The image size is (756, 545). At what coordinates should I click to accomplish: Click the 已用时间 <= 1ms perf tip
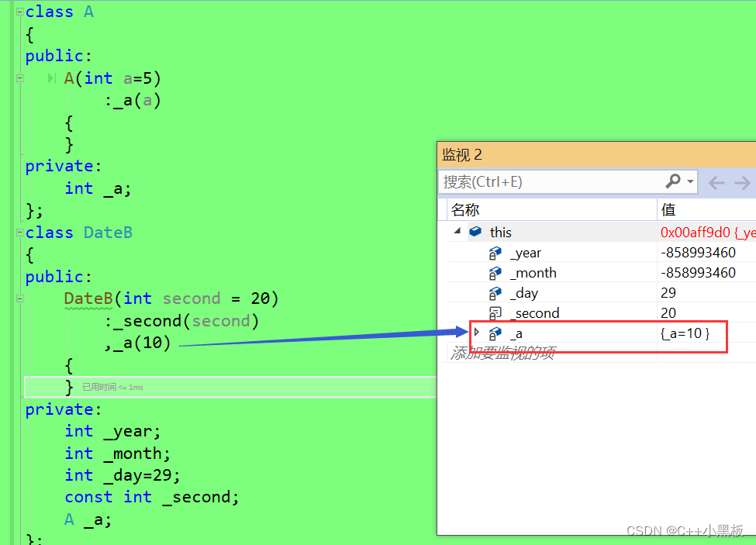[112, 387]
